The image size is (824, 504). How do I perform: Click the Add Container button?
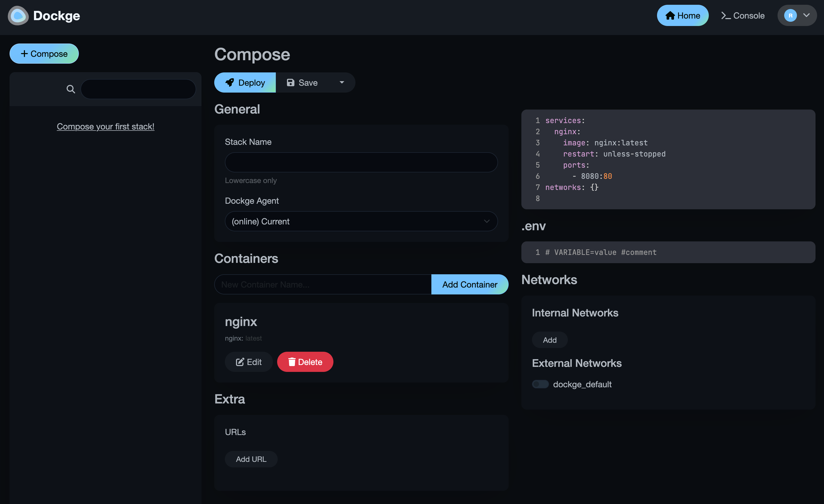point(470,284)
